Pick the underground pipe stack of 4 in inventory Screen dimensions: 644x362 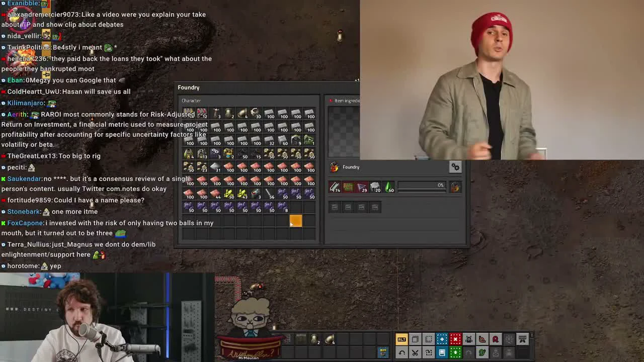(242, 114)
